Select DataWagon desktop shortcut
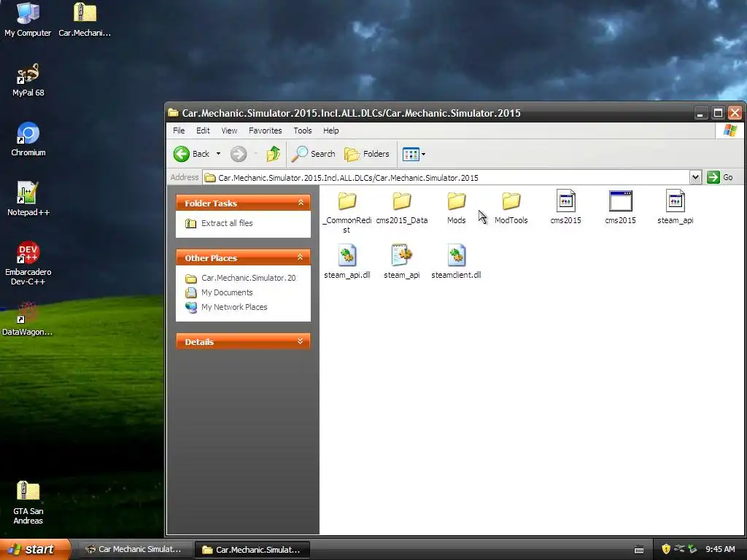Viewport: 747px width, 560px height. tap(28, 319)
